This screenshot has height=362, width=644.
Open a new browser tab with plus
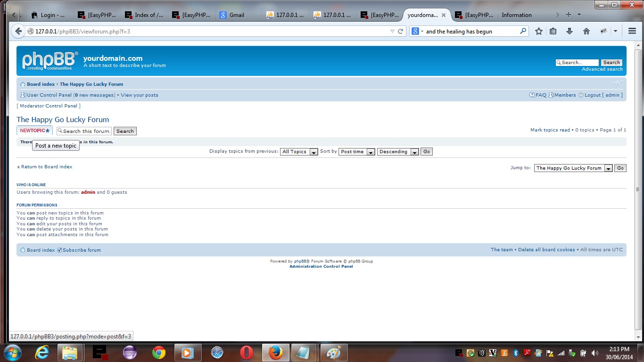[x=569, y=15]
